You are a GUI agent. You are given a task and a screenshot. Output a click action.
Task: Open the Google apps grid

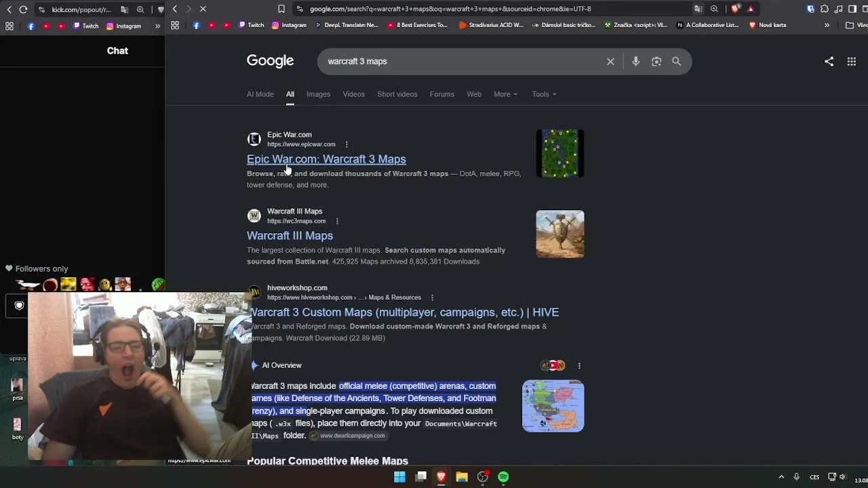point(852,62)
